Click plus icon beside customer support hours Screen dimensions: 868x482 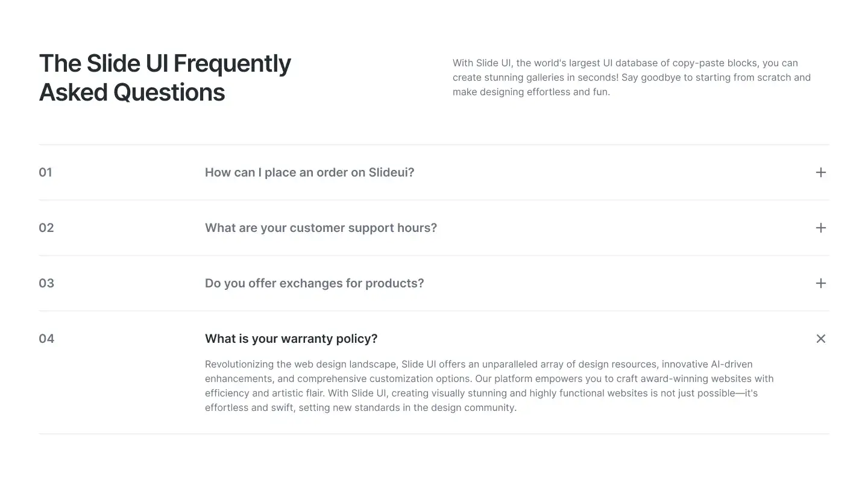(x=820, y=228)
